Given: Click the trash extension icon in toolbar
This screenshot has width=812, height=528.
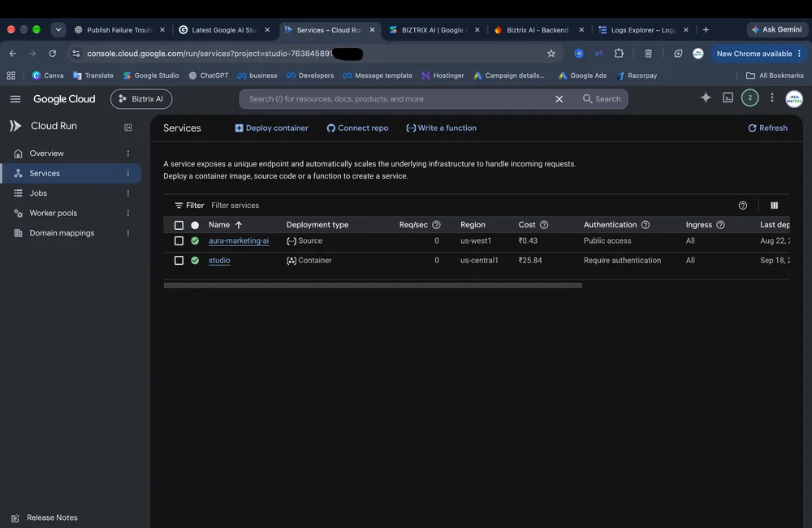Looking at the screenshot, I should [x=648, y=54].
